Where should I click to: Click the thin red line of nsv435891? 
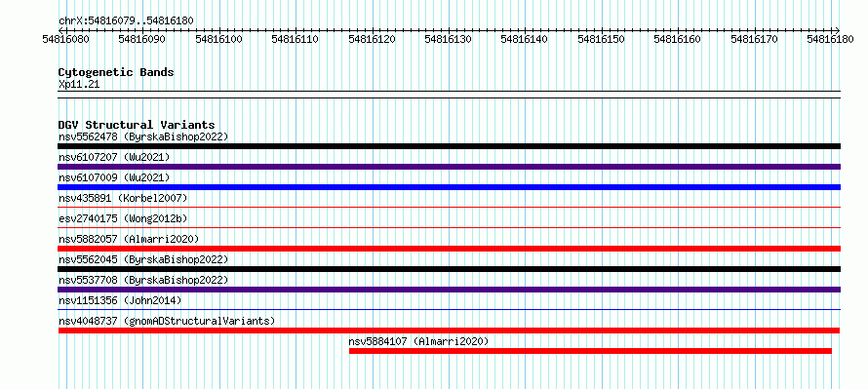(449, 207)
